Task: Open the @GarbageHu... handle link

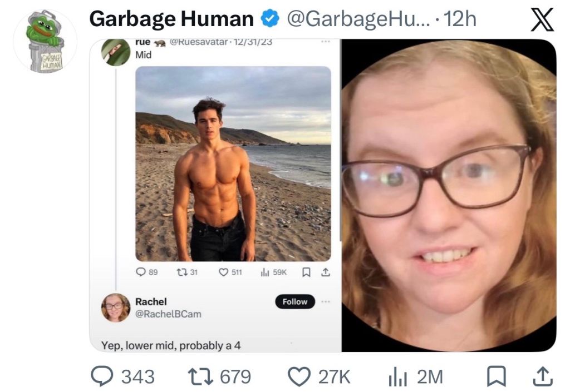Action: click(358, 19)
